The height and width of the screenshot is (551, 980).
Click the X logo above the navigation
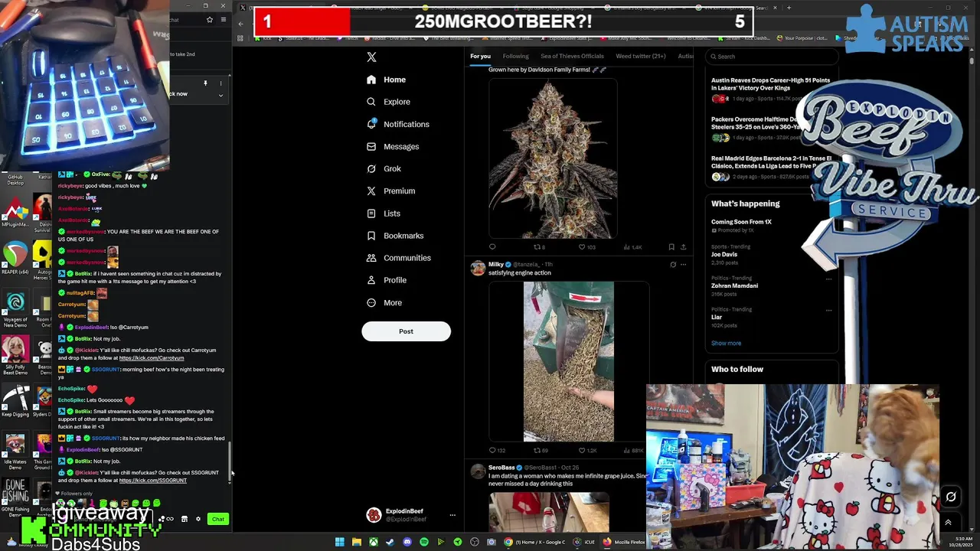(x=371, y=57)
